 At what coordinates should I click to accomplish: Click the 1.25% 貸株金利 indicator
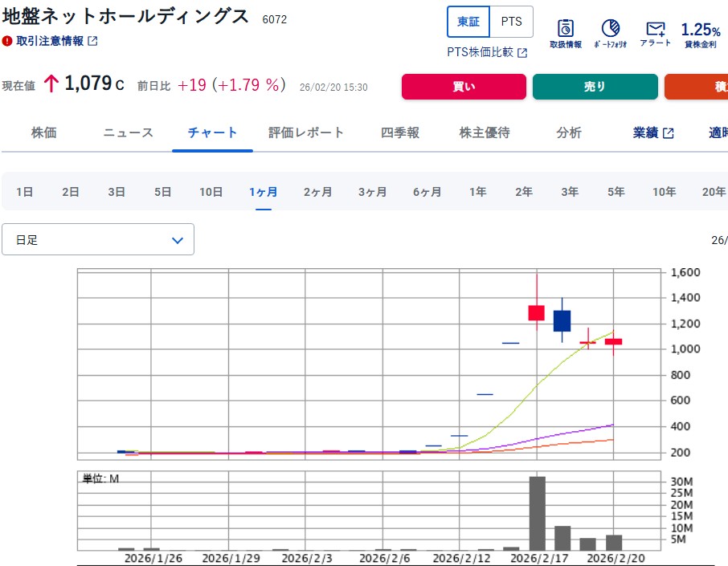click(x=701, y=35)
